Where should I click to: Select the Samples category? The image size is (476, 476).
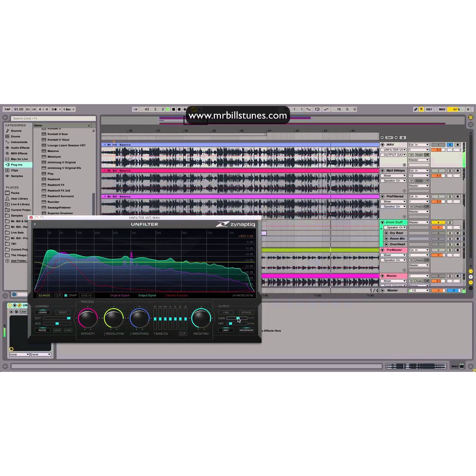17,176
